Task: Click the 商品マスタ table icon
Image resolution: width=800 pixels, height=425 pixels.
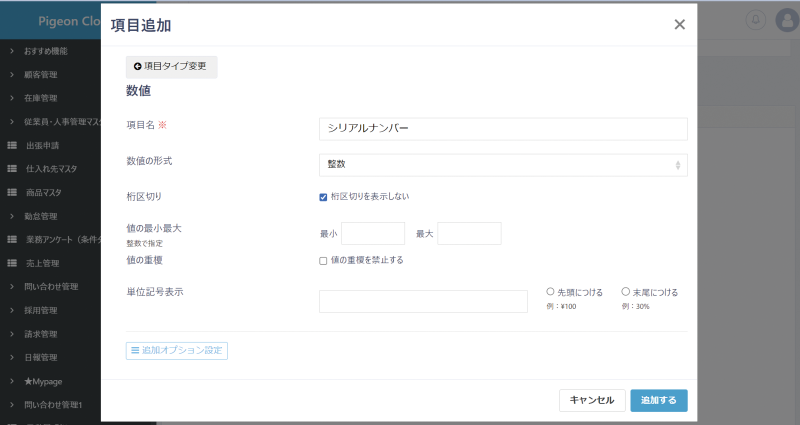Action: coord(12,192)
